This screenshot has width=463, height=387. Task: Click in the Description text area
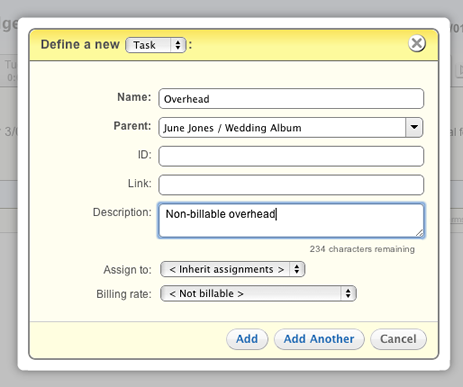coord(291,220)
